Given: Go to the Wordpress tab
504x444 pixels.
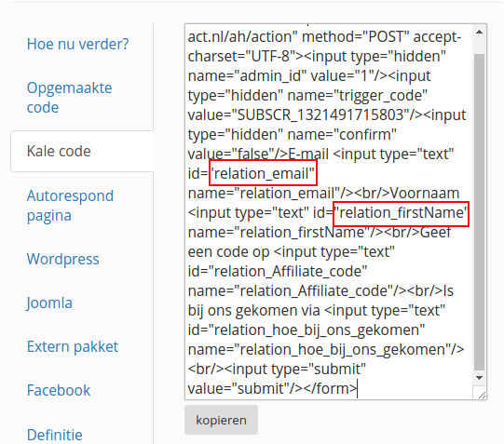Looking at the screenshot, I should click(63, 259).
